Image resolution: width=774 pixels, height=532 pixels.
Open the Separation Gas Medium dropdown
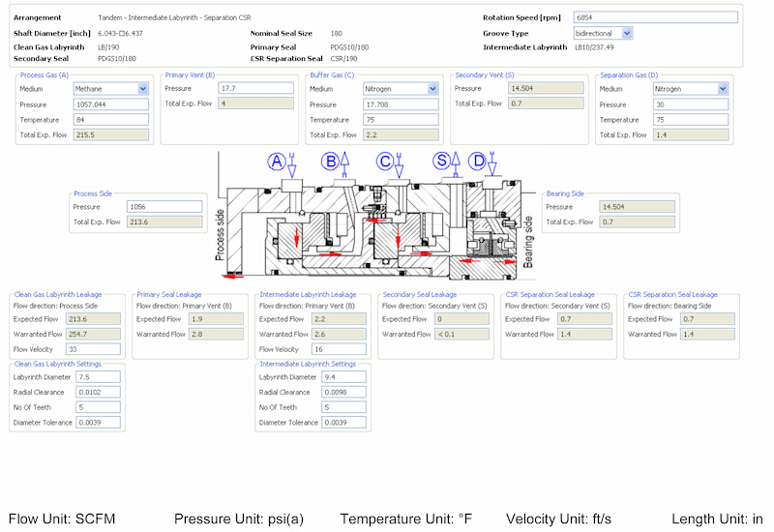point(723,89)
